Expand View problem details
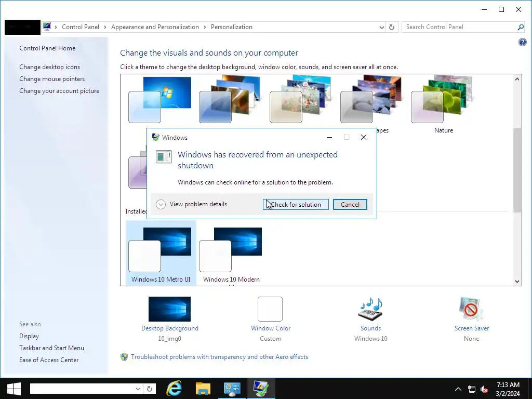 192,204
